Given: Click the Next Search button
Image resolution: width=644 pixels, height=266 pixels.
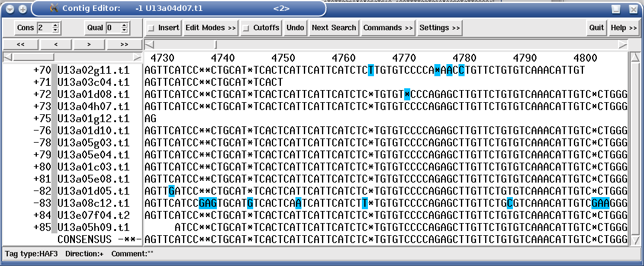Looking at the screenshot, I should pyautogui.click(x=333, y=28).
